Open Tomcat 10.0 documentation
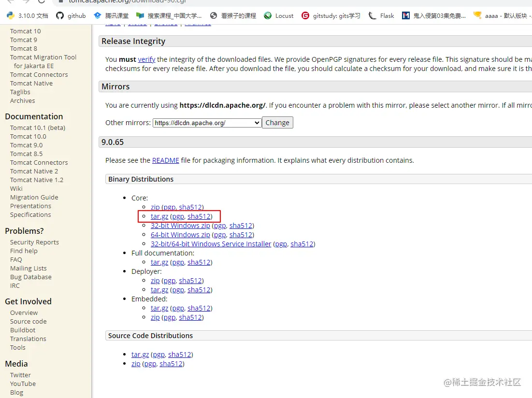Viewport: 532px width, 398px height. click(x=28, y=136)
